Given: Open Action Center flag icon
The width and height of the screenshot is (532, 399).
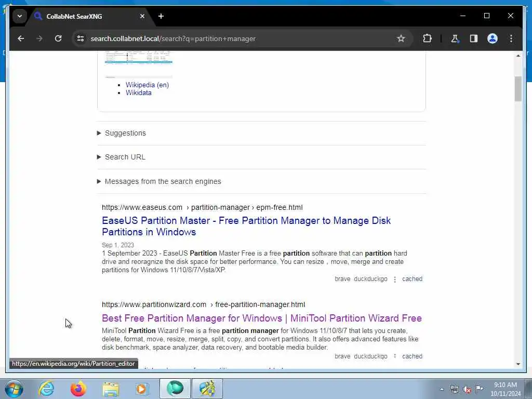Looking at the screenshot, I should [479, 389].
